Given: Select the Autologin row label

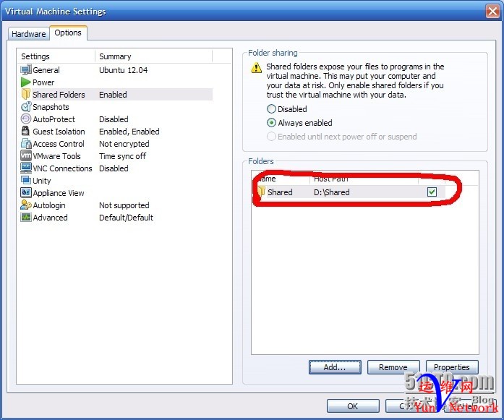Looking at the screenshot, I should pyautogui.click(x=49, y=205).
